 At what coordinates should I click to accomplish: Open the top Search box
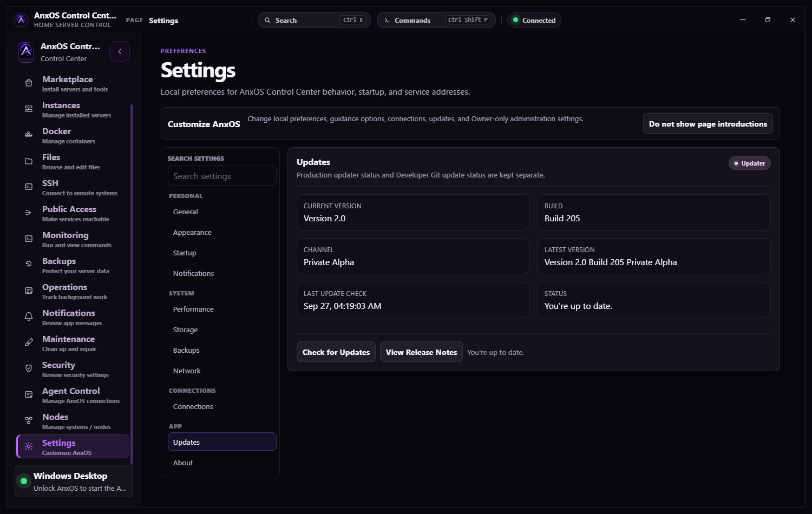315,20
